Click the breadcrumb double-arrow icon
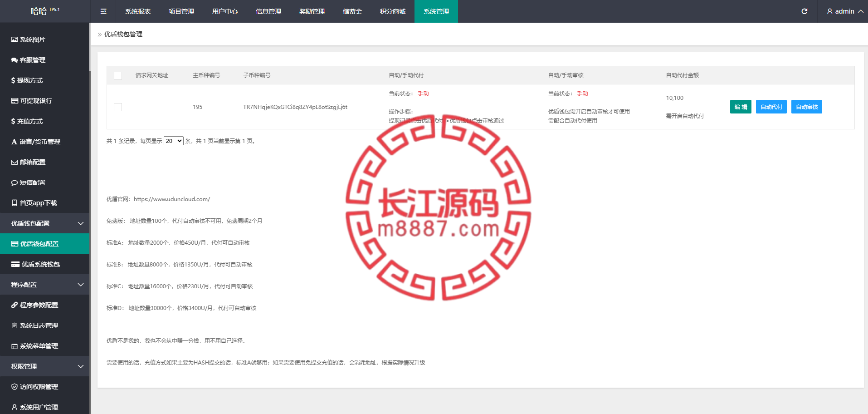 click(100, 34)
